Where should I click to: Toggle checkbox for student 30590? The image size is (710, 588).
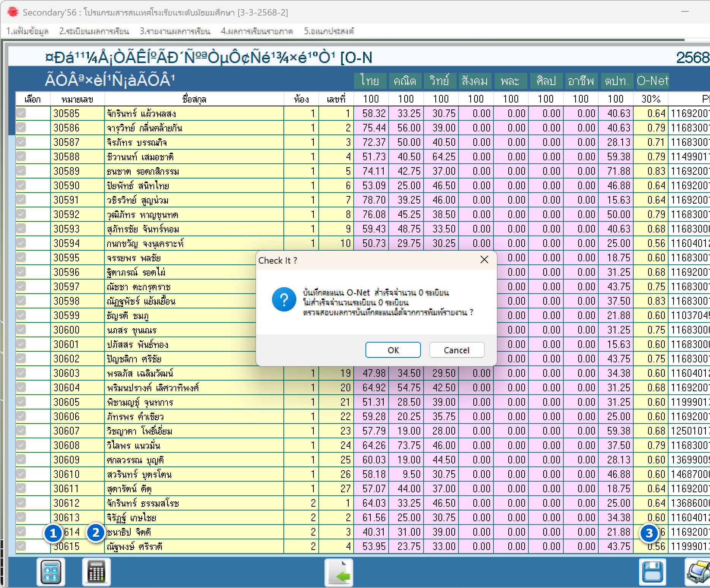point(21,185)
